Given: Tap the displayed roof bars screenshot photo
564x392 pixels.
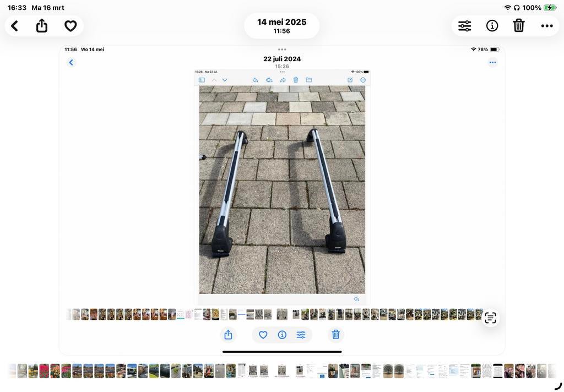Looking at the screenshot, I should click(282, 200).
